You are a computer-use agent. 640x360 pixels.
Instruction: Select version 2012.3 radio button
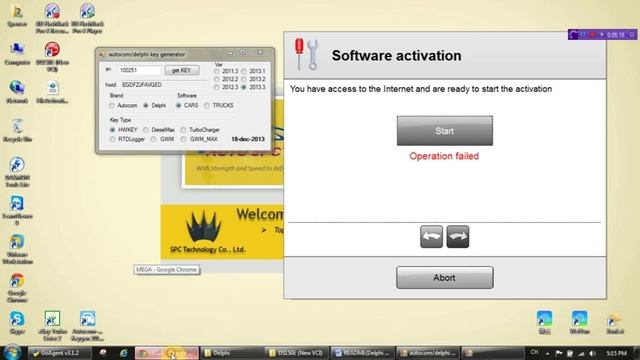(x=217, y=87)
